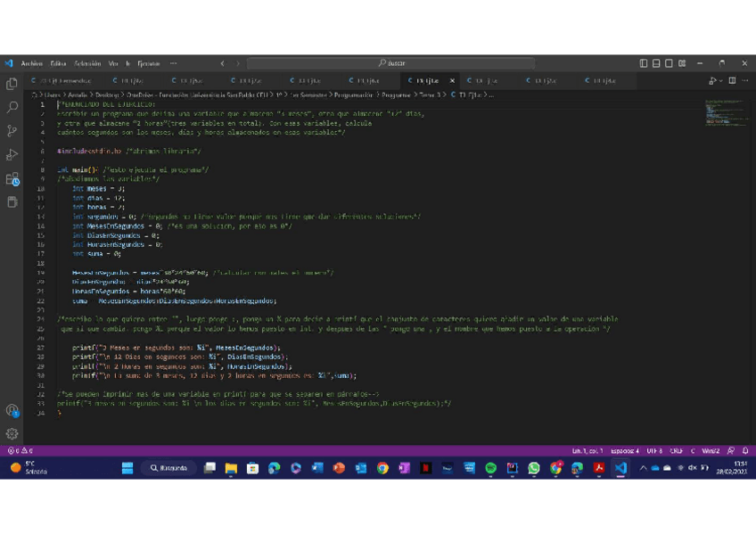Open the Source Control view
The image size is (756, 534).
tap(12, 131)
